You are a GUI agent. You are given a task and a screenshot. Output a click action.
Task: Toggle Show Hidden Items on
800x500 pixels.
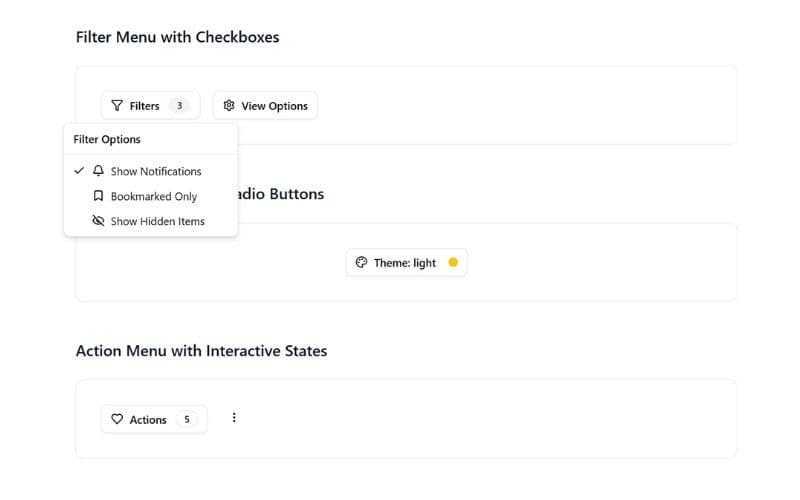[157, 221]
